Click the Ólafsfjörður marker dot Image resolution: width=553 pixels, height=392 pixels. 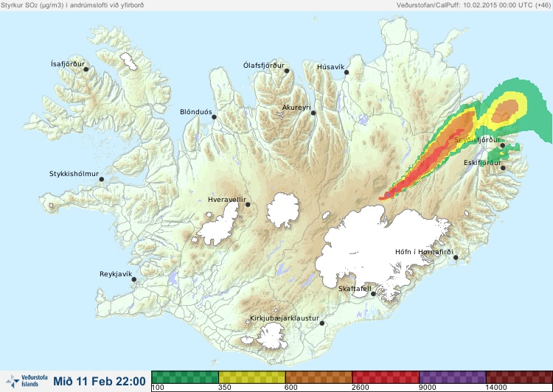coord(287,71)
